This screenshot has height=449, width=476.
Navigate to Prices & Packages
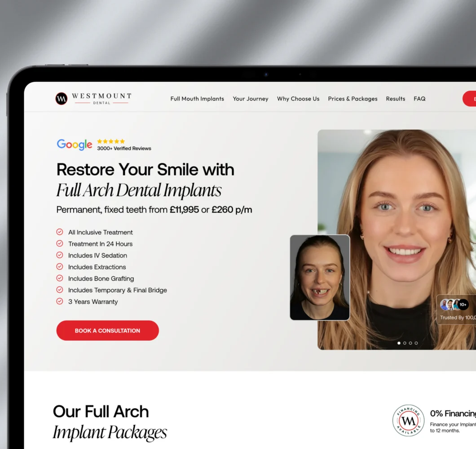[353, 99]
